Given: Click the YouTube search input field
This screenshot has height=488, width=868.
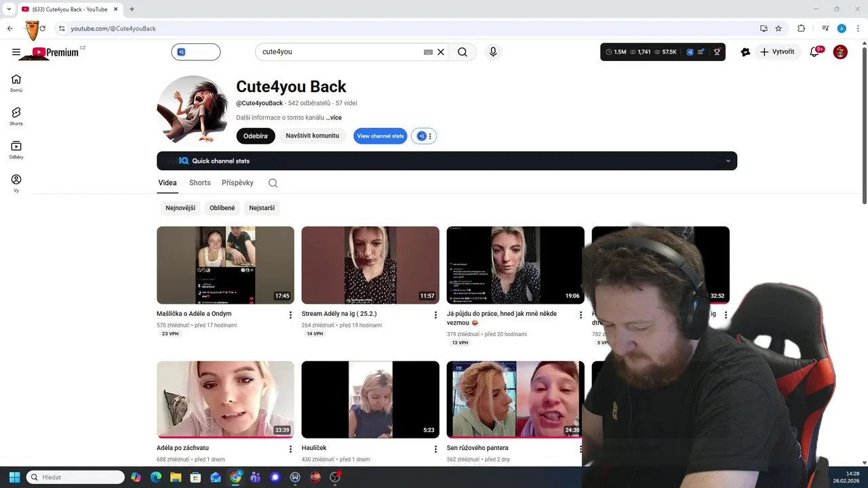Looking at the screenshot, I should pyautogui.click(x=339, y=52).
